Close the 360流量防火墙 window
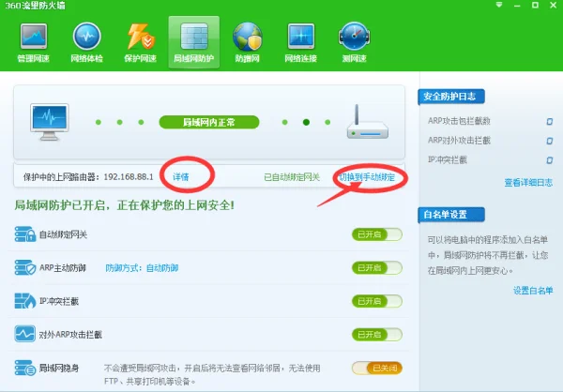Image resolution: width=563 pixels, height=392 pixels. pos(554,5)
